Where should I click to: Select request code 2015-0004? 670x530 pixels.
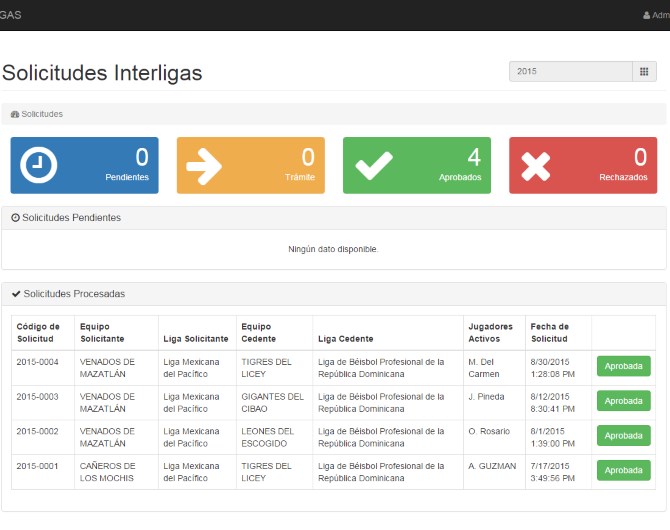(37, 362)
